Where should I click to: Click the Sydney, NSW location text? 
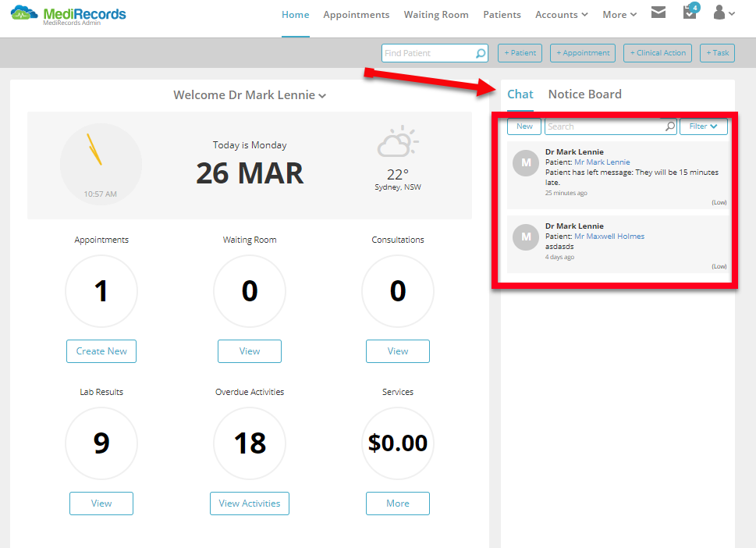pyautogui.click(x=398, y=187)
